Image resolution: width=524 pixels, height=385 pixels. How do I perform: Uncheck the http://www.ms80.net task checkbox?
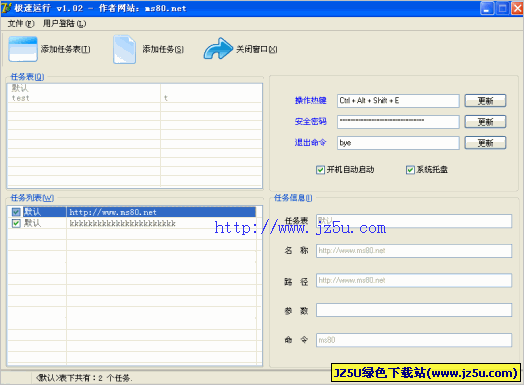(x=16, y=212)
